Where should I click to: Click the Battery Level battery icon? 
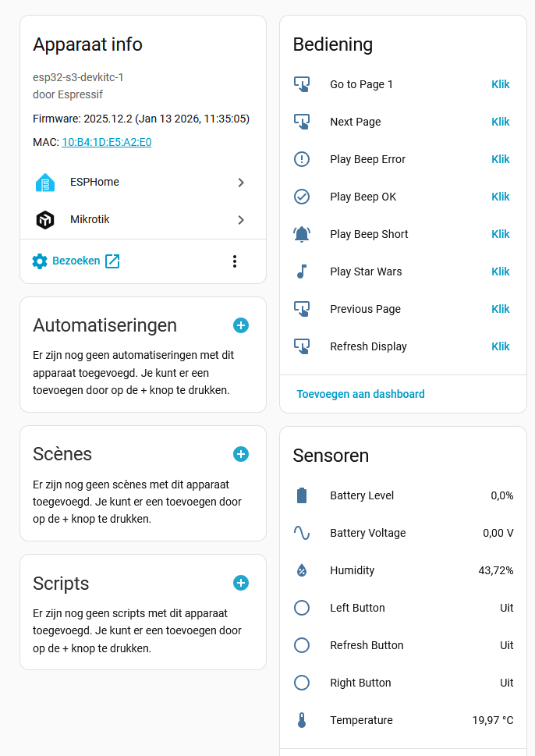(302, 495)
